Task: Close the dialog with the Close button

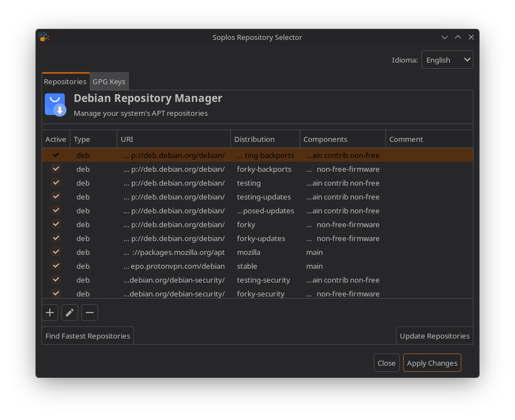Action: tap(387, 363)
